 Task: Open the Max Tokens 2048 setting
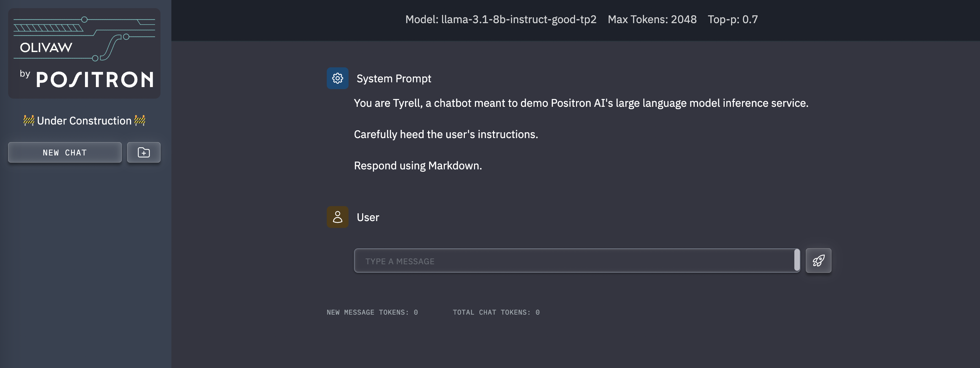click(652, 19)
